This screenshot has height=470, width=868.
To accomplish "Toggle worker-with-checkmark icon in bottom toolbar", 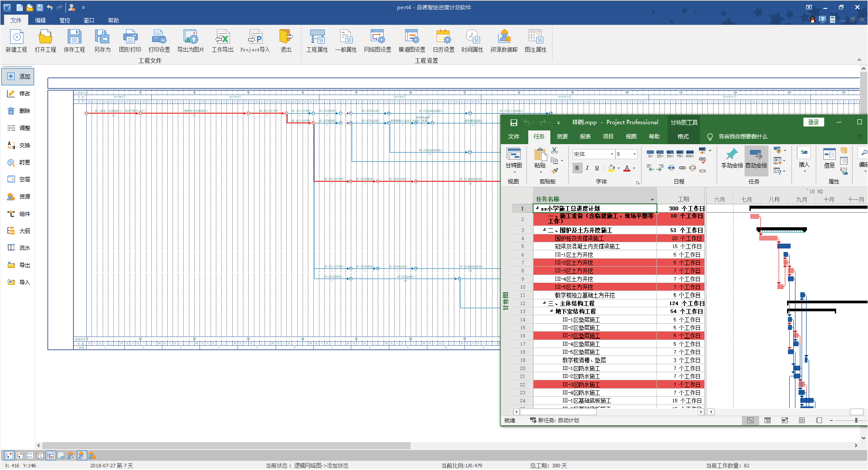I will point(82,455).
